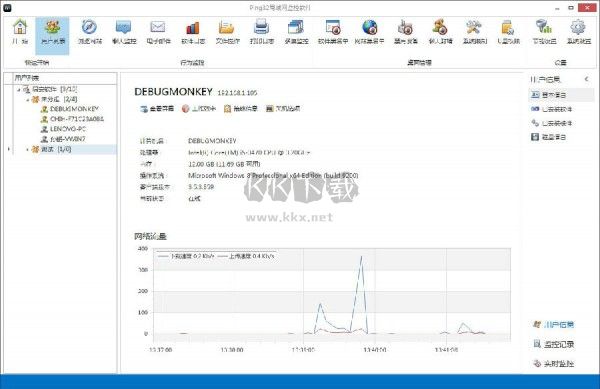Open the home page house icon
Screen dimensions: 600x389
coord(20,27)
